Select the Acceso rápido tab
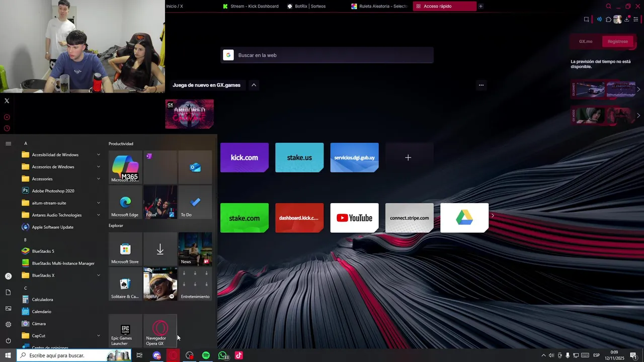Image resolution: width=644 pixels, height=362 pixels. tap(444, 6)
